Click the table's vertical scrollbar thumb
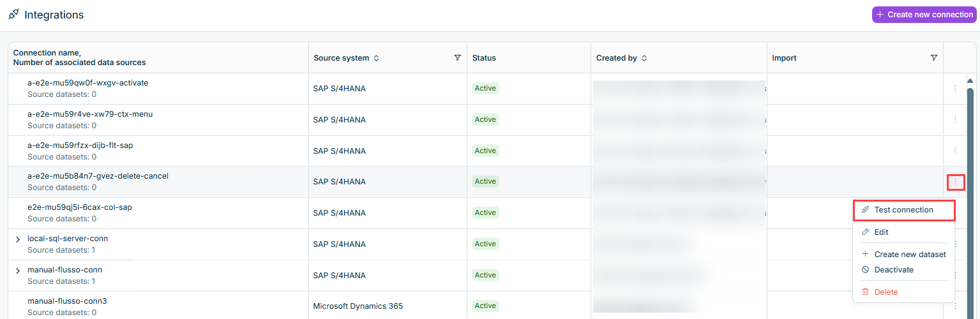This screenshot has width=980, height=319. pos(970,202)
